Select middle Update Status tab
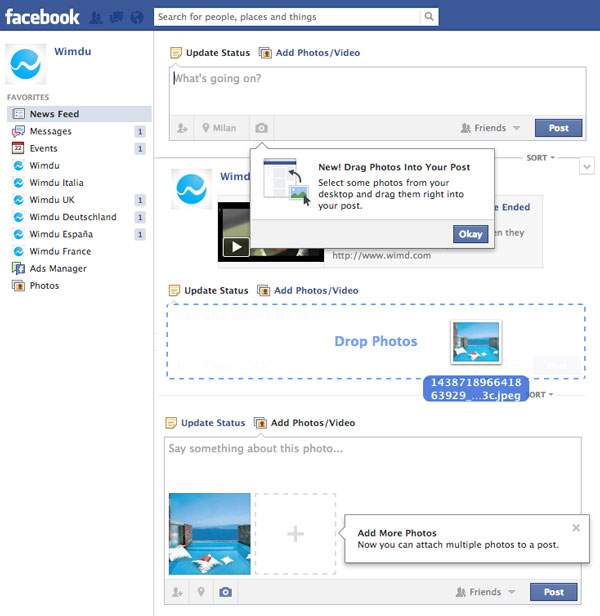Screen dimensions: 600x616 [209, 291]
